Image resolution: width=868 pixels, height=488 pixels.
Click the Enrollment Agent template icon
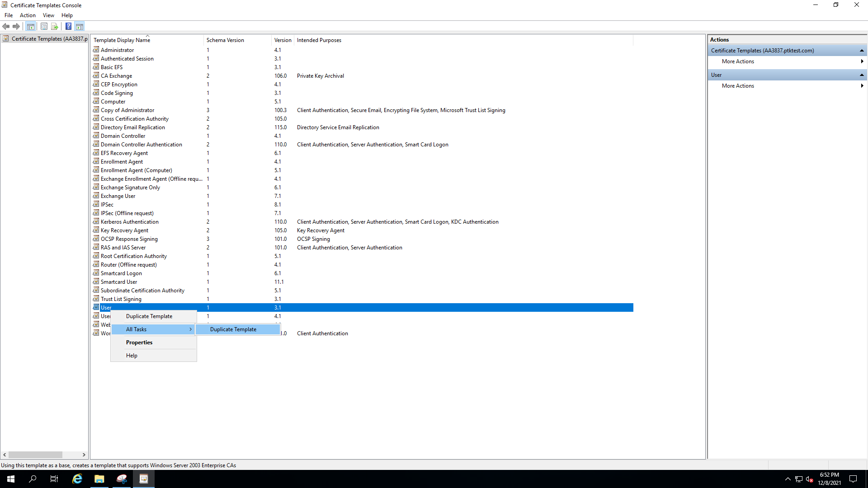point(96,161)
